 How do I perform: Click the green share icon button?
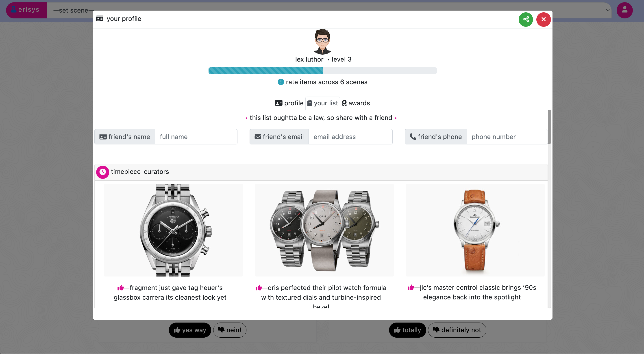pyautogui.click(x=526, y=19)
